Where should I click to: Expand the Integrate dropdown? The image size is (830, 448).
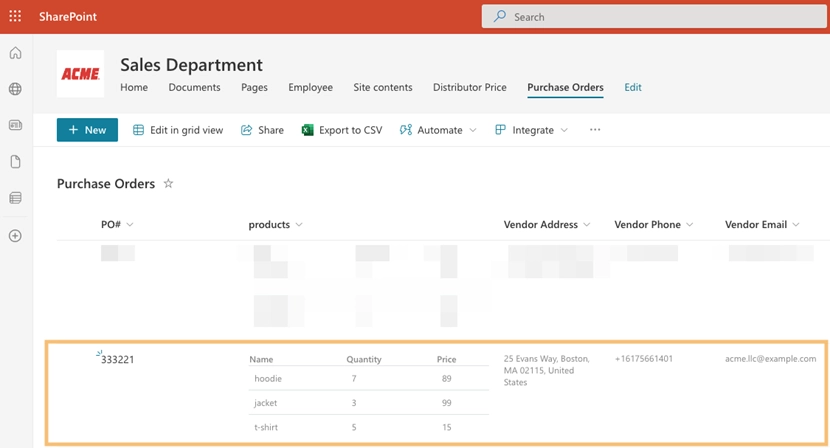coord(531,130)
